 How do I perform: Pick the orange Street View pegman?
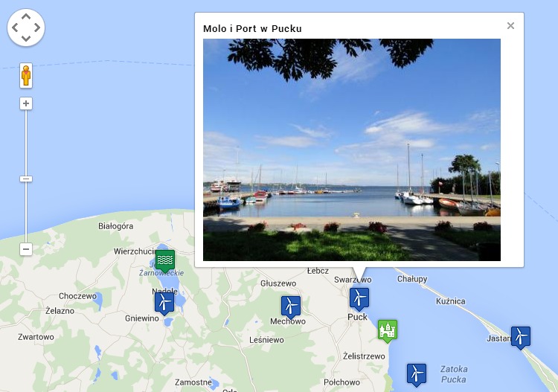click(x=26, y=75)
